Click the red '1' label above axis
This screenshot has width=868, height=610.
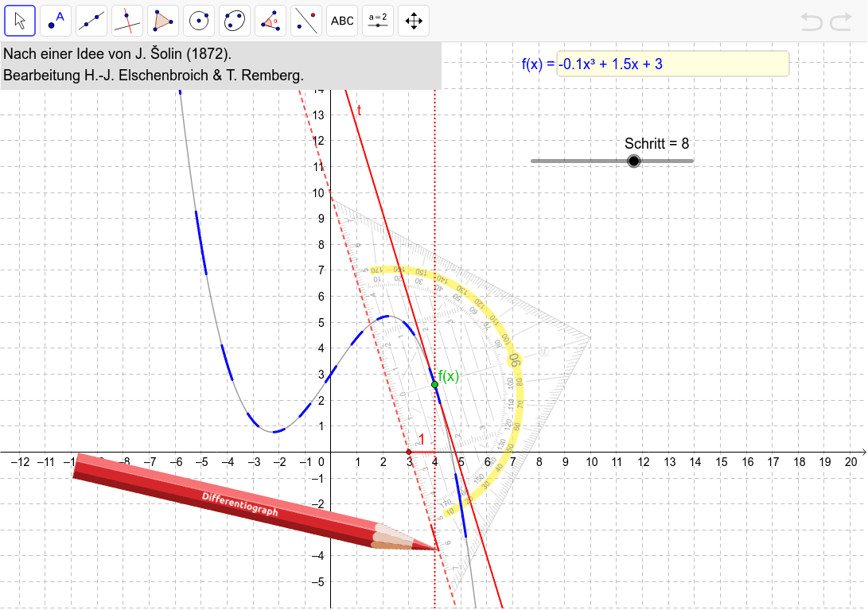(x=422, y=440)
